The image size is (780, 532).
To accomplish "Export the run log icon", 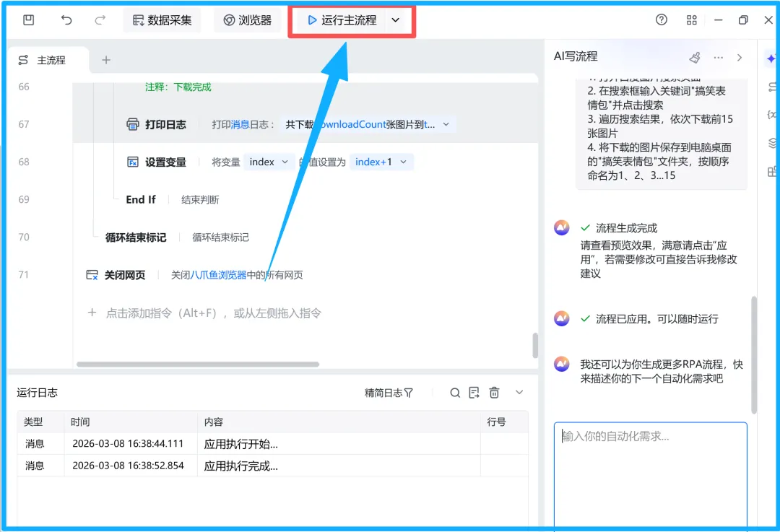I will (x=474, y=393).
